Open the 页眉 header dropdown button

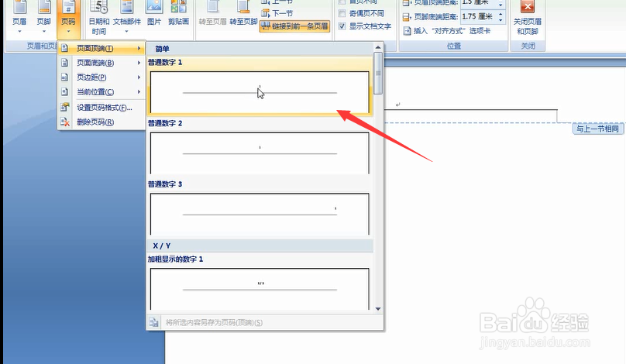[x=19, y=18]
